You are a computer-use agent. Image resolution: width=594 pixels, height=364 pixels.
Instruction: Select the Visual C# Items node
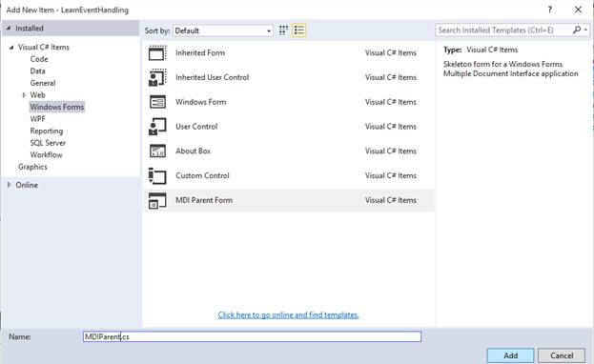[x=44, y=48]
